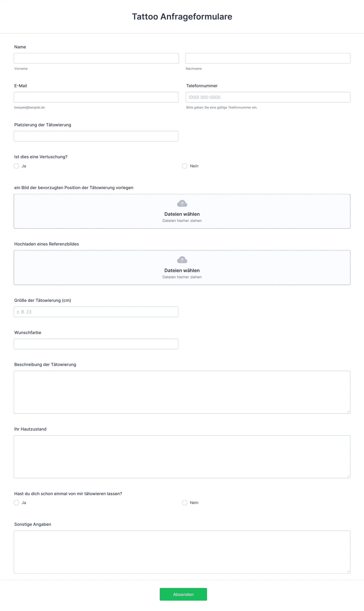The width and height of the screenshot is (364, 611).
Task: Click the Beschreibung der Tätowierung textarea
Action: [182, 392]
